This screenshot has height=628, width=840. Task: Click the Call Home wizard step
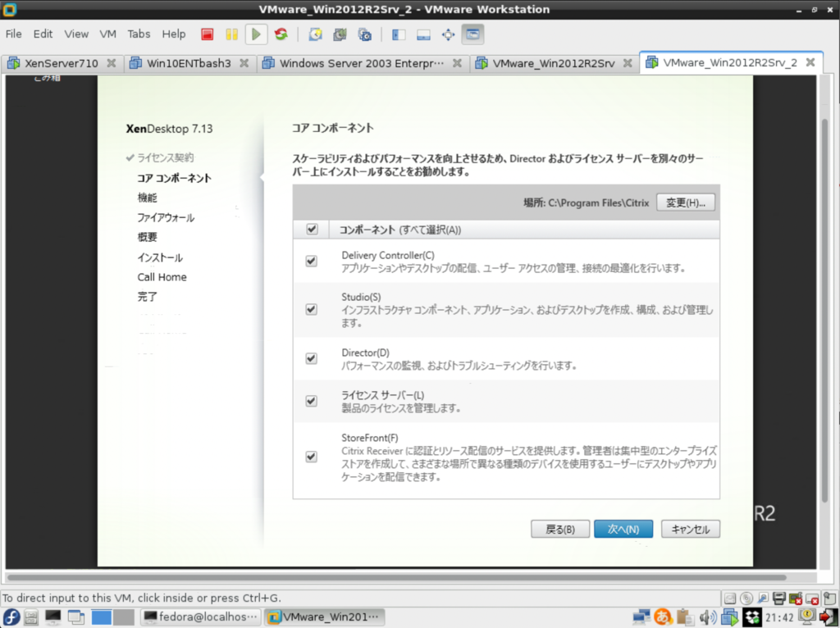(162, 277)
